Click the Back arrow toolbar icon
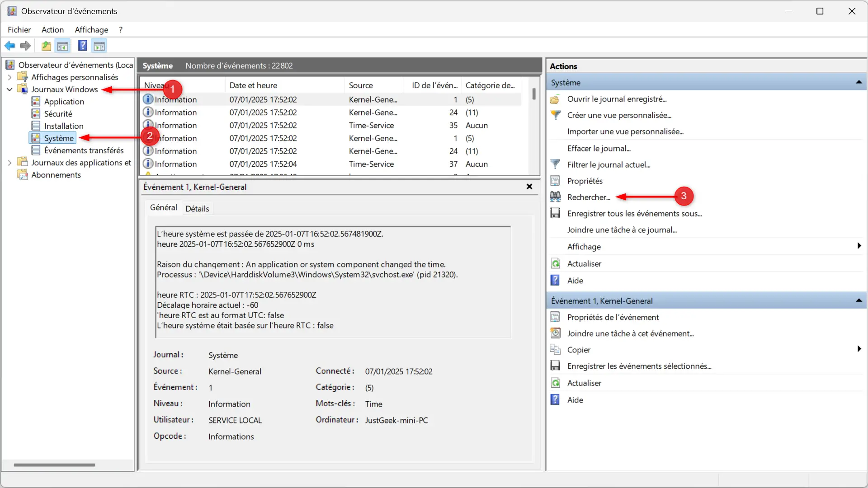This screenshot has height=488, width=868. click(10, 46)
